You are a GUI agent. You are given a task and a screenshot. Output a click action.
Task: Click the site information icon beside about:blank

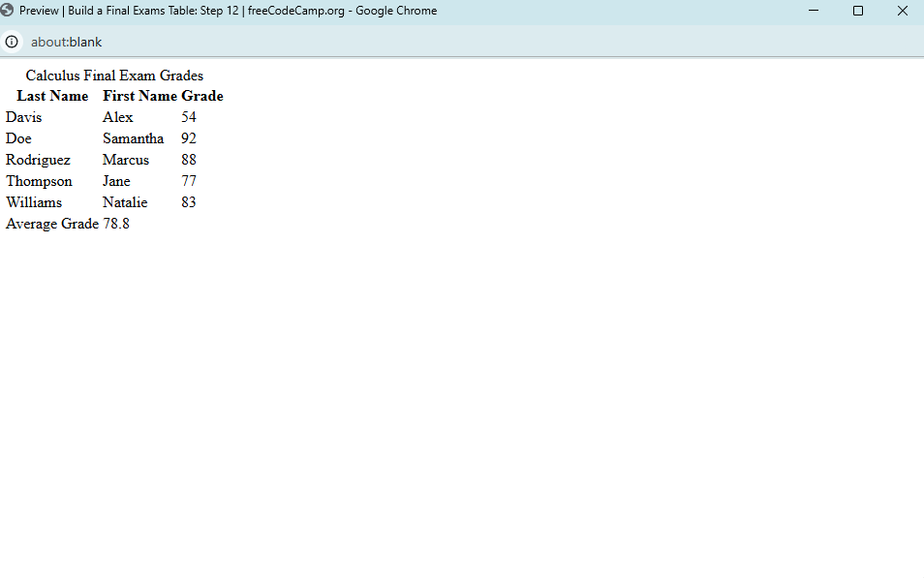(12, 42)
